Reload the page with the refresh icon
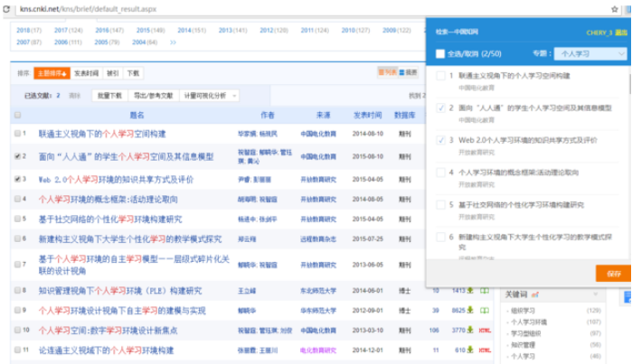The height and width of the screenshot is (364, 632). tap(6, 9)
